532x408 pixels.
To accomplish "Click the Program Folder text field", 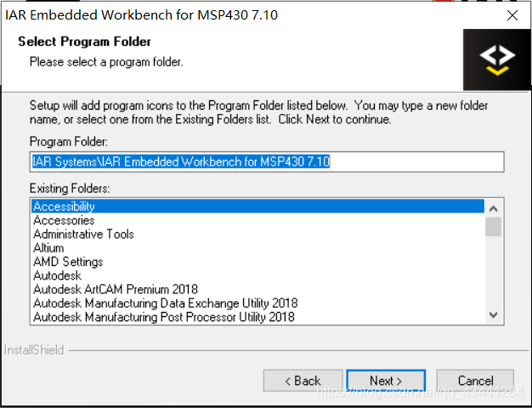I will click(267, 161).
